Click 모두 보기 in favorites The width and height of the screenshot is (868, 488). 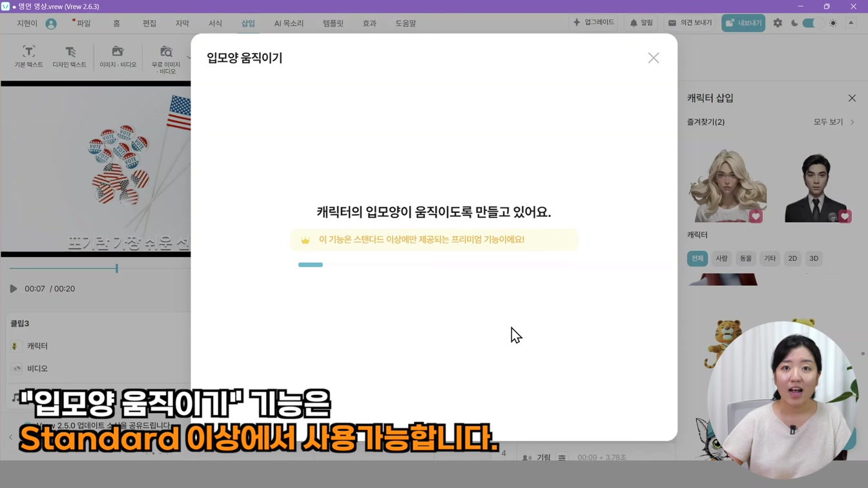tap(834, 122)
